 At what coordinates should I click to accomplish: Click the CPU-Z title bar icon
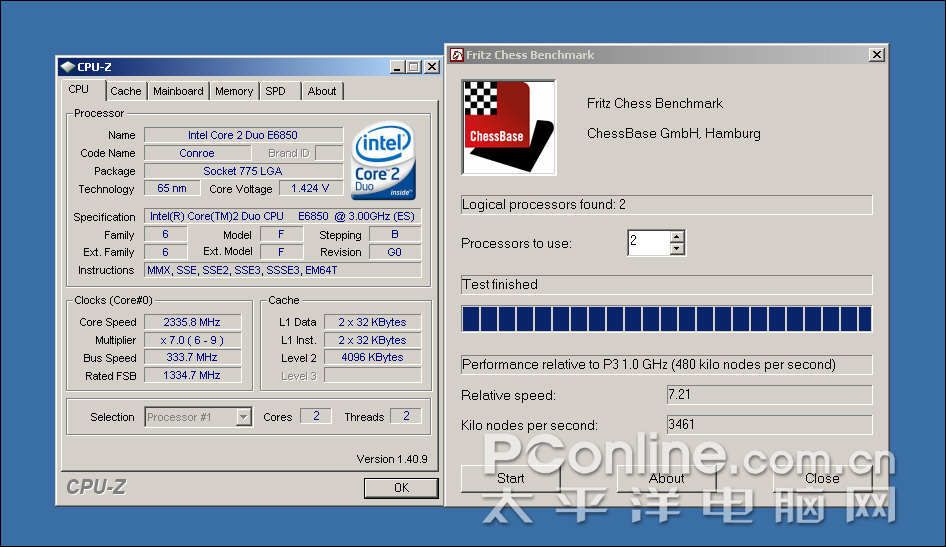67,67
